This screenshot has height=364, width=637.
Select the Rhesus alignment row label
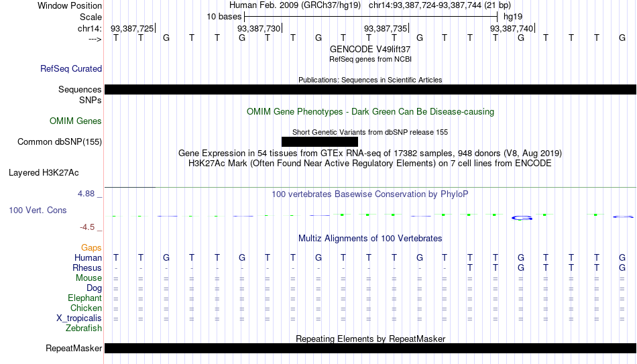pyautogui.click(x=87, y=267)
